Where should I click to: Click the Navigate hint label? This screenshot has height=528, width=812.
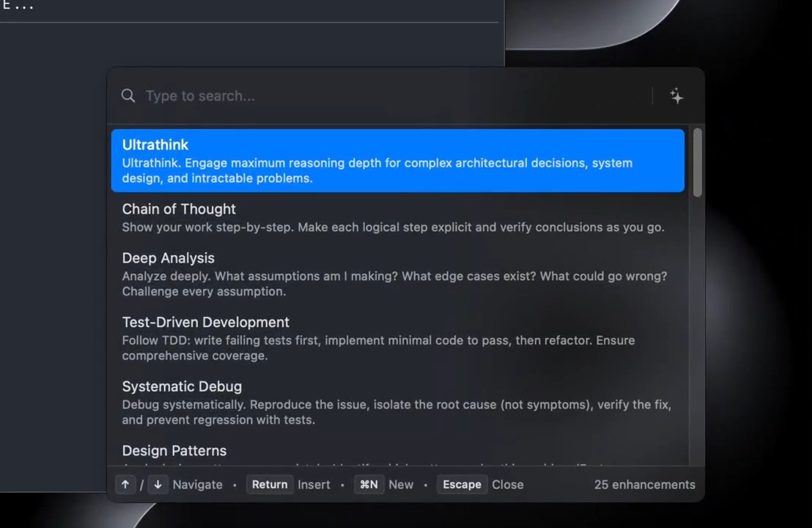point(197,485)
